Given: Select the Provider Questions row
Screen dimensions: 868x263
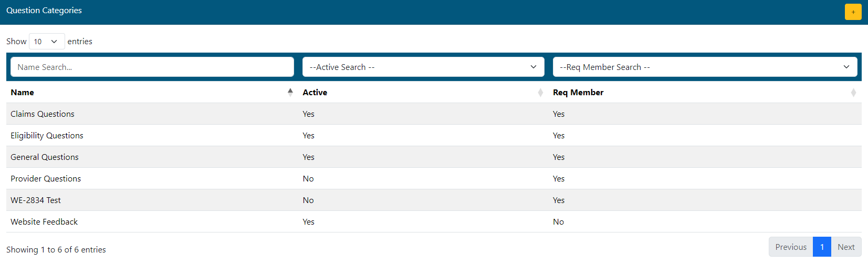Looking at the screenshot, I should (x=46, y=179).
